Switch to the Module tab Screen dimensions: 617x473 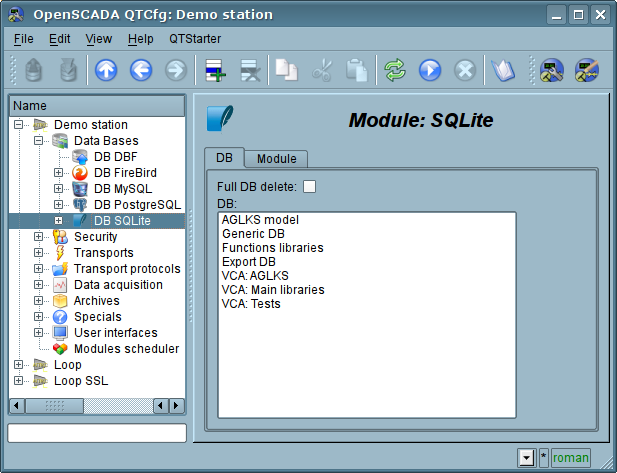[x=277, y=159]
